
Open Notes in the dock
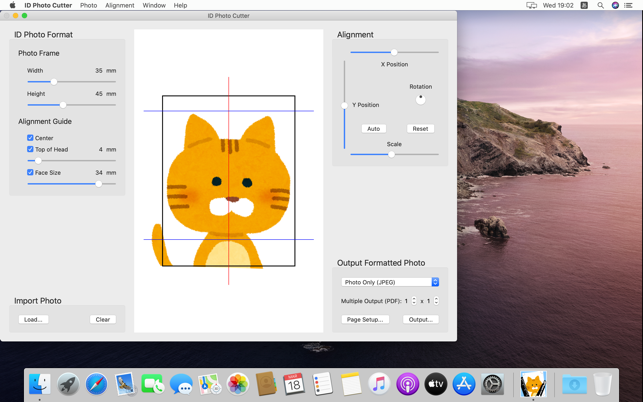click(x=351, y=384)
